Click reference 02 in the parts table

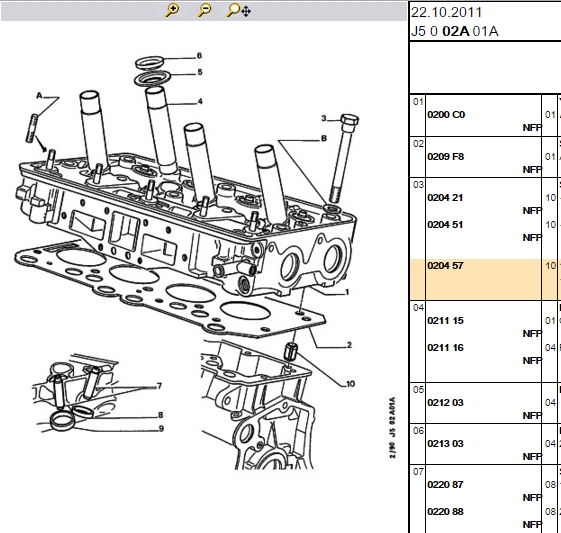tap(418, 144)
